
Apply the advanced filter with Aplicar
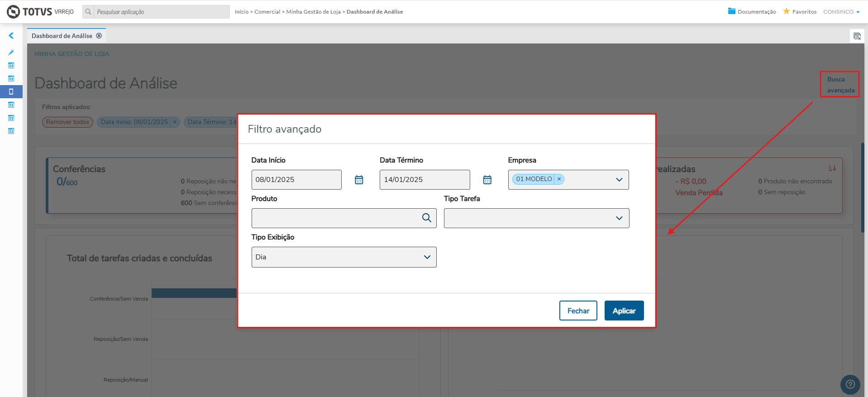tap(624, 311)
